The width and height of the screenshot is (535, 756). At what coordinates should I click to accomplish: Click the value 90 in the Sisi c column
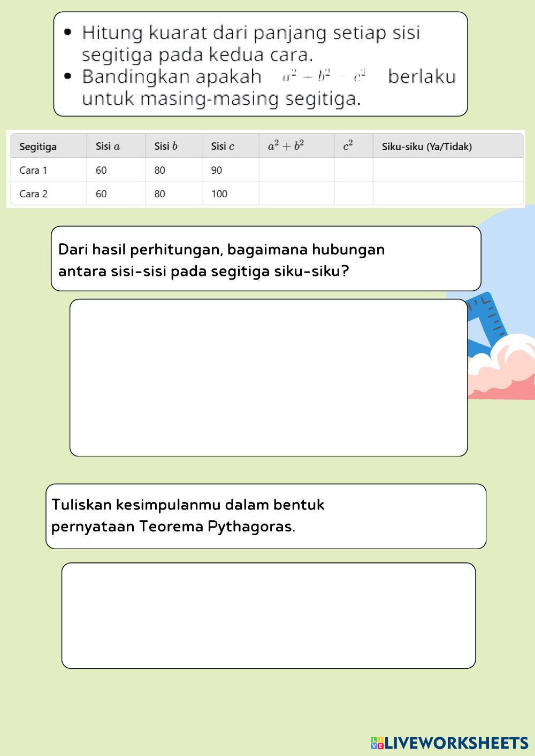[x=217, y=171]
